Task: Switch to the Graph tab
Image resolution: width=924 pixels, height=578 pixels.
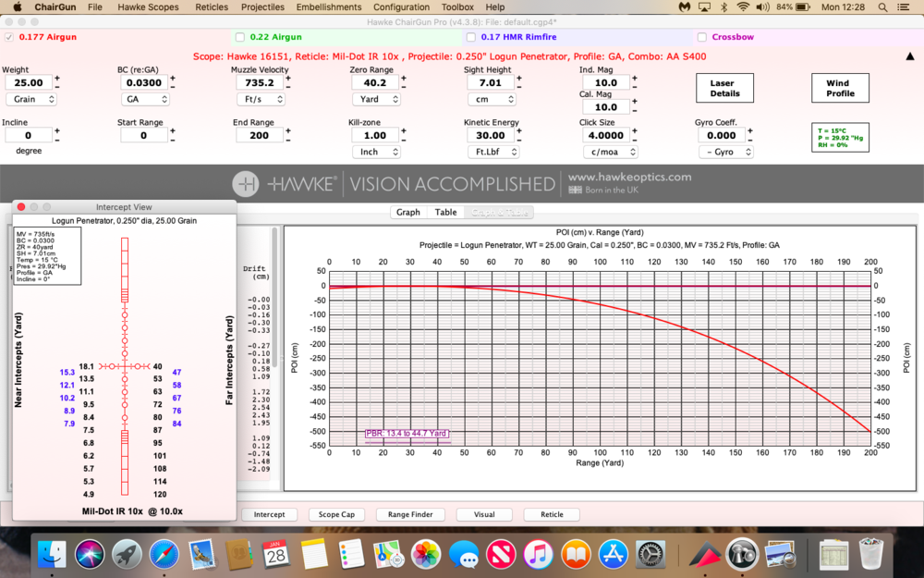Action: coord(408,213)
